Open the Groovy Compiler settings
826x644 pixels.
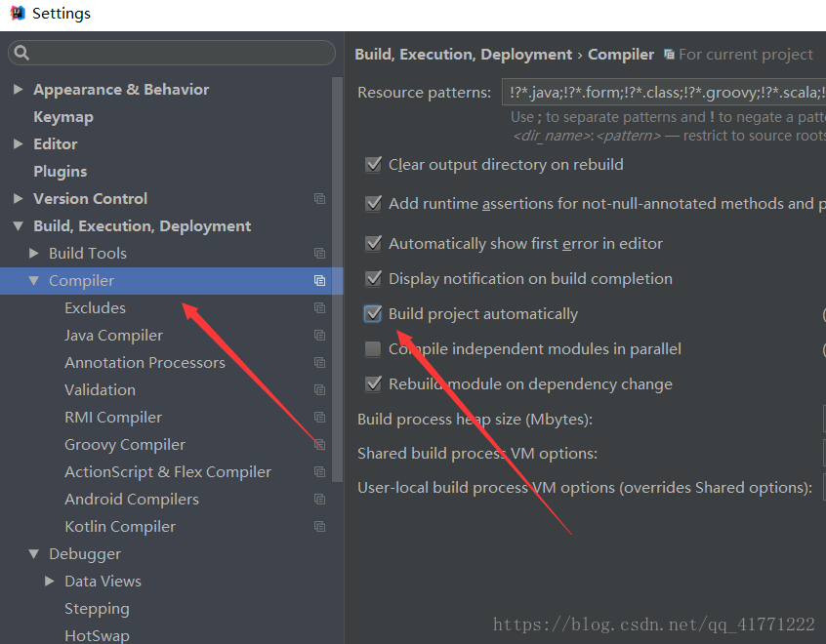(x=124, y=444)
